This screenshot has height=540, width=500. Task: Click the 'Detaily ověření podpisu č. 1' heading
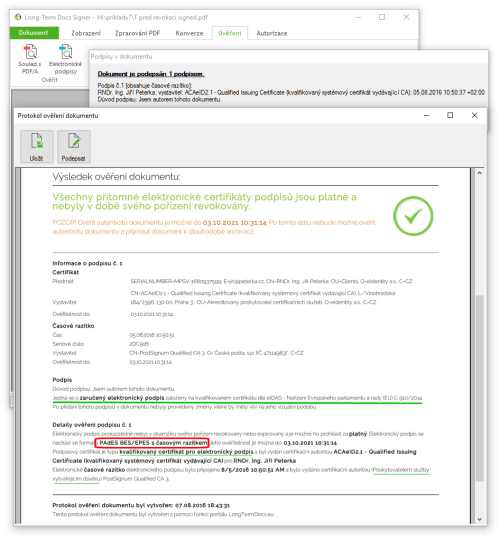coord(92,425)
